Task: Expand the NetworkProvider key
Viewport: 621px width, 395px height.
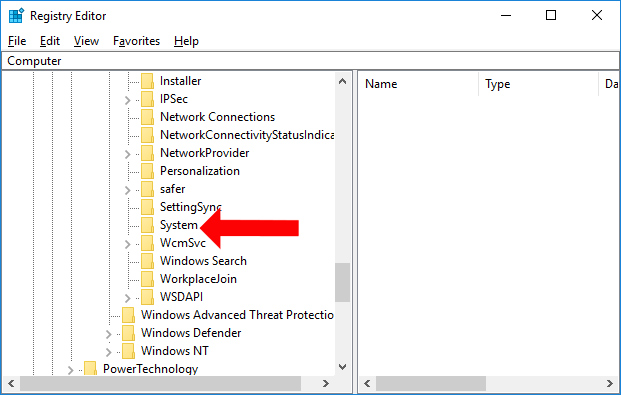Action: 128,154
